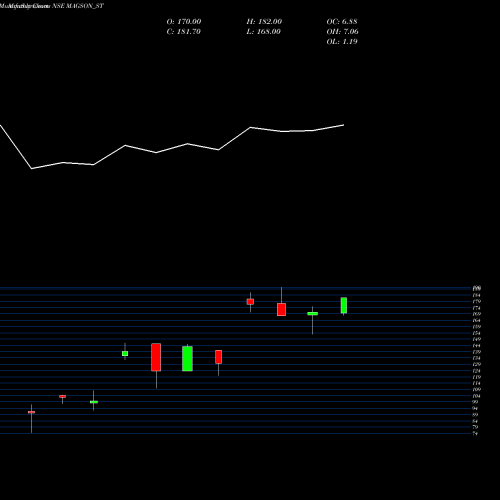
Task: Select the tall green candle from 169 to 182
Action: click(x=344, y=305)
